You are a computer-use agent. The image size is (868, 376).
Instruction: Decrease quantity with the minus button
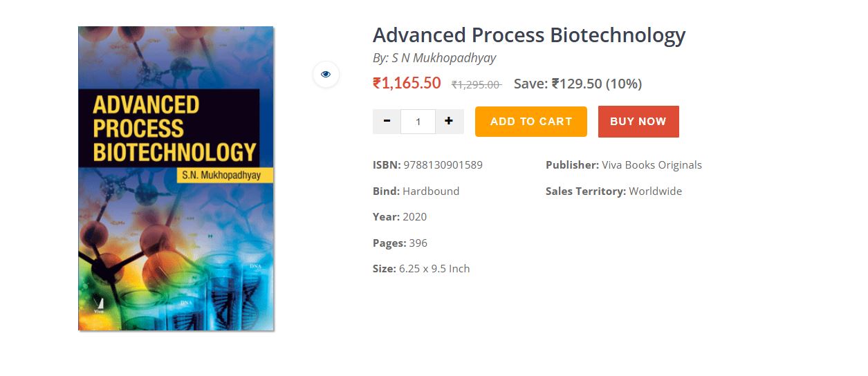click(x=387, y=121)
